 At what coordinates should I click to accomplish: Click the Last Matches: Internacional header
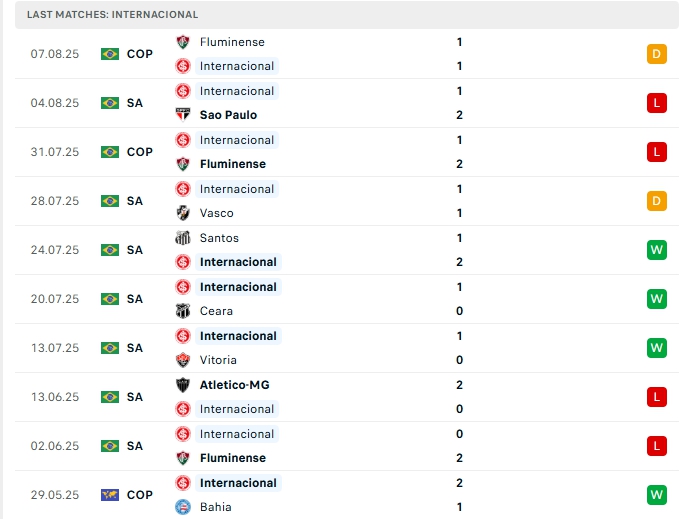click(x=113, y=15)
